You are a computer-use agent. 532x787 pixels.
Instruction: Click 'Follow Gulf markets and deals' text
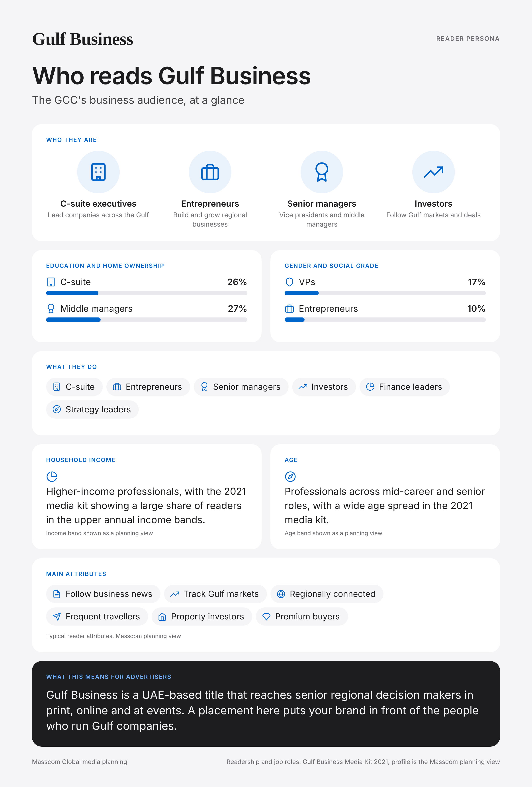[x=433, y=215]
